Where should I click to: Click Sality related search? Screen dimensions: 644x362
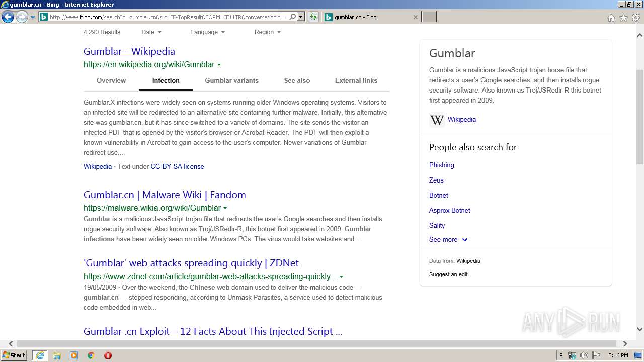[437, 225]
